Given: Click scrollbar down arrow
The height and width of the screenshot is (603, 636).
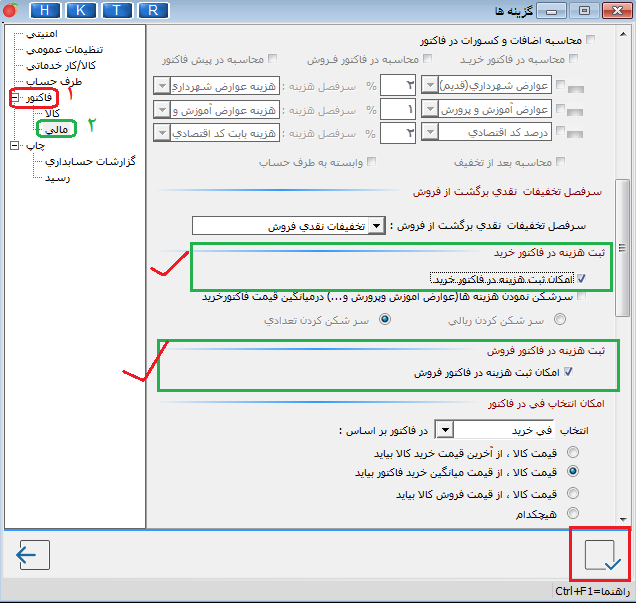Looking at the screenshot, I should coord(623,519).
